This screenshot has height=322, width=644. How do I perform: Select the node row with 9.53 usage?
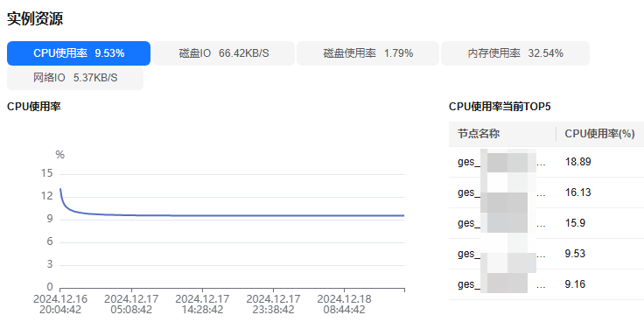pos(546,254)
